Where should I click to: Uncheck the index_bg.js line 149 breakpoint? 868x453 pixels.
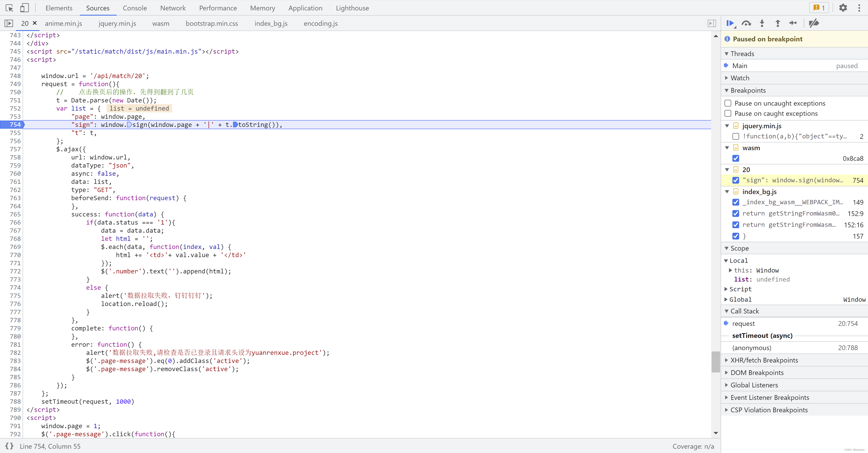pyautogui.click(x=736, y=202)
